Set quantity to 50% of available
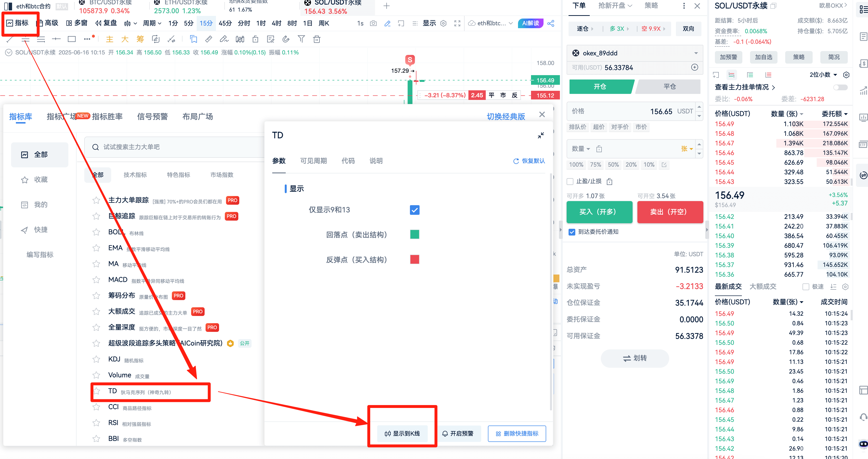The image size is (868, 459). click(x=613, y=164)
